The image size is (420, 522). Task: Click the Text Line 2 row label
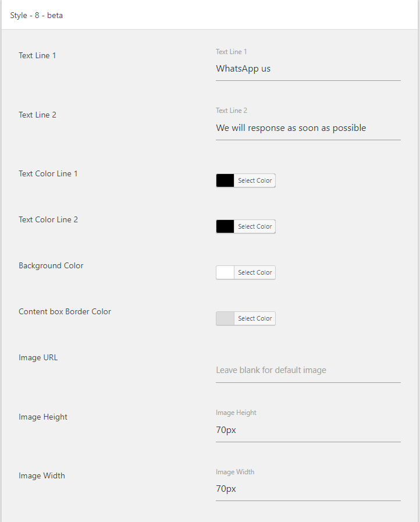pyautogui.click(x=37, y=115)
